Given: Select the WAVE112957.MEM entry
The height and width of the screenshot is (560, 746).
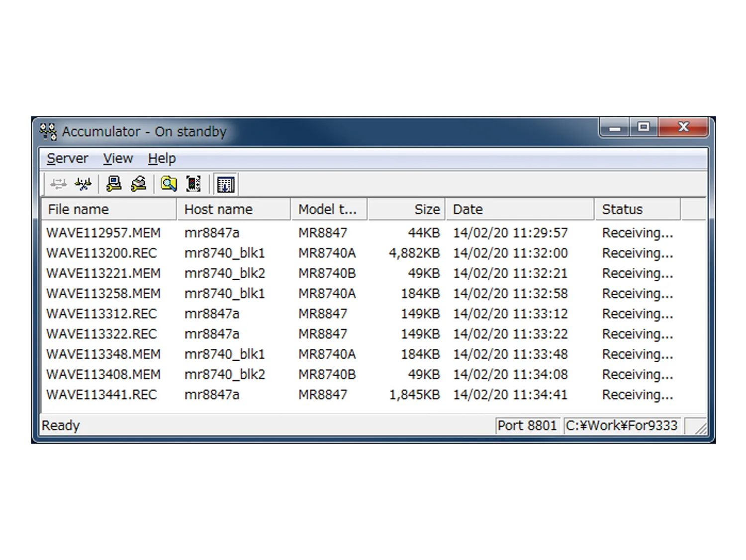Looking at the screenshot, I should pyautogui.click(x=373, y=233).
